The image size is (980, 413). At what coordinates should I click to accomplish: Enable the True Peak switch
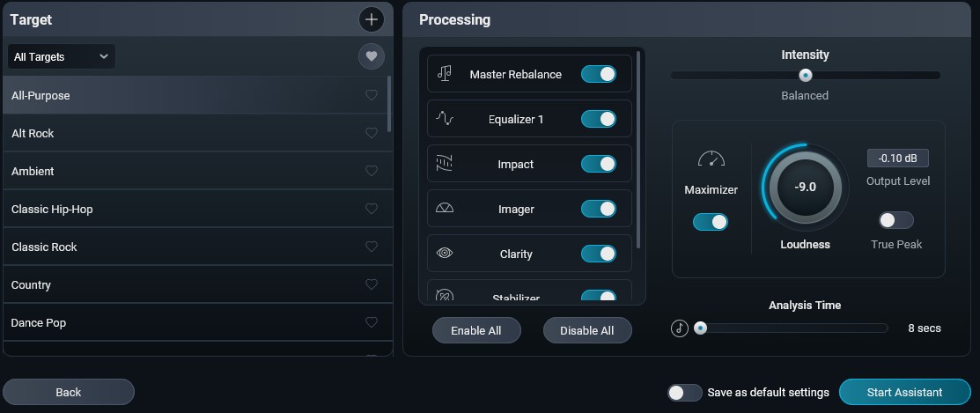coord(896,220)
